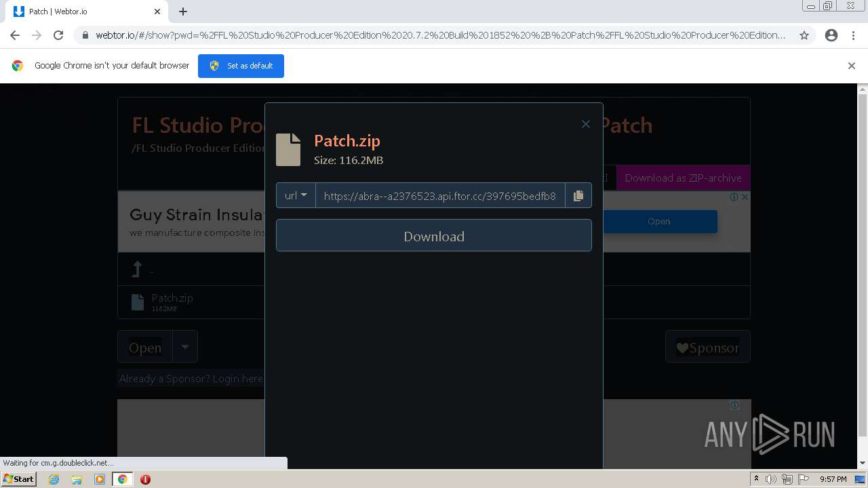Click Download as ZIP-archive button

click(683, 178)
